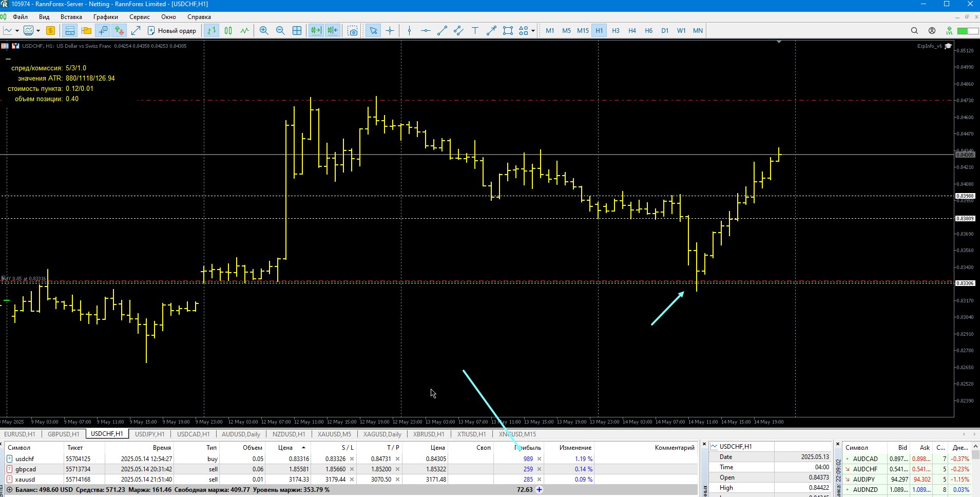The image size is (980, 497).
Task: Zoom out of the chart
Action: tap(280, 31)
